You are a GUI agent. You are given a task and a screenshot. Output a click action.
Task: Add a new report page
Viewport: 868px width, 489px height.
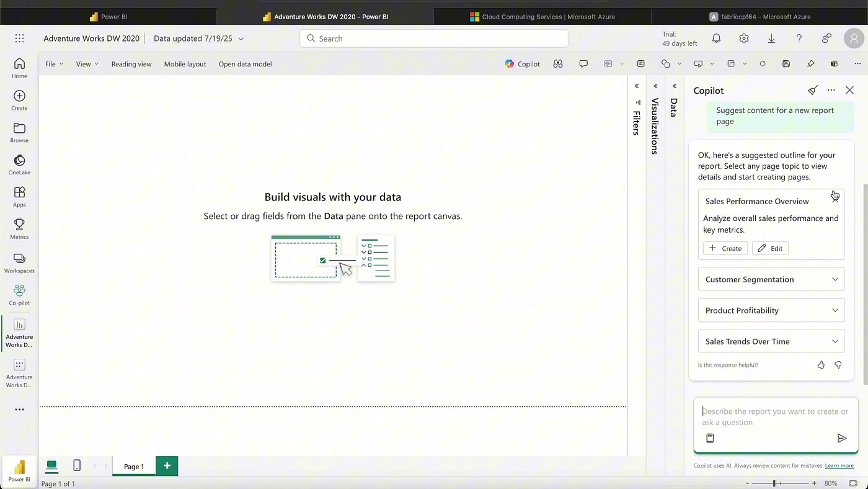click(x=167, y=466)
